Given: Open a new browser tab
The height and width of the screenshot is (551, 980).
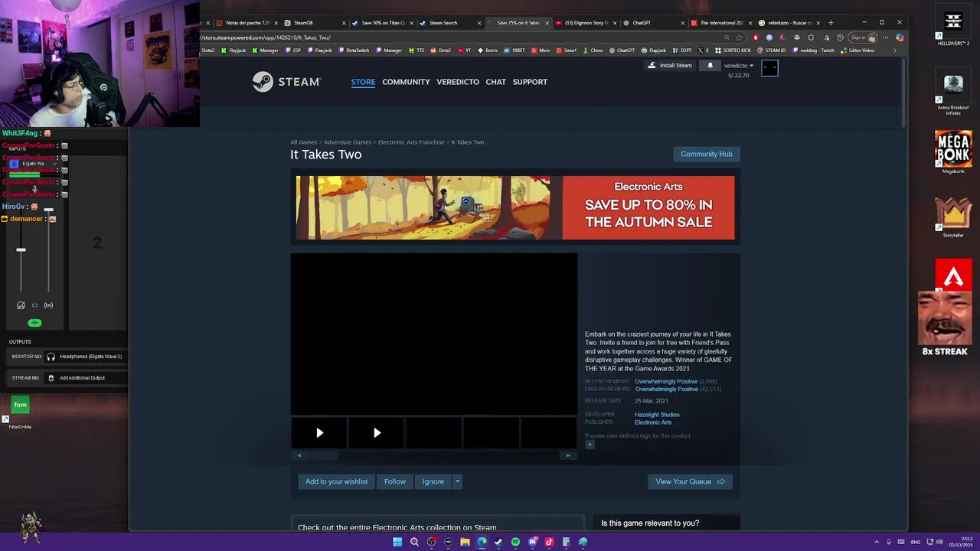Looking at the screenshot, I should (x=831, y=23).
